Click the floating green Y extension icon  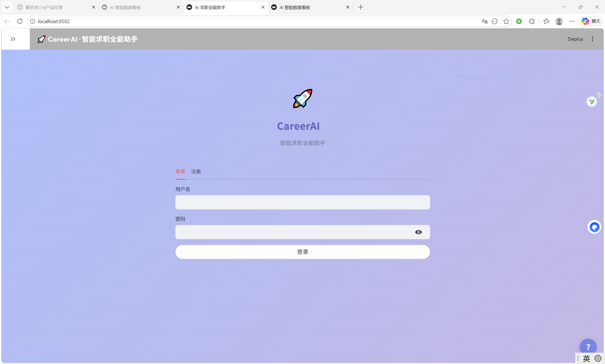click(592, 102)
